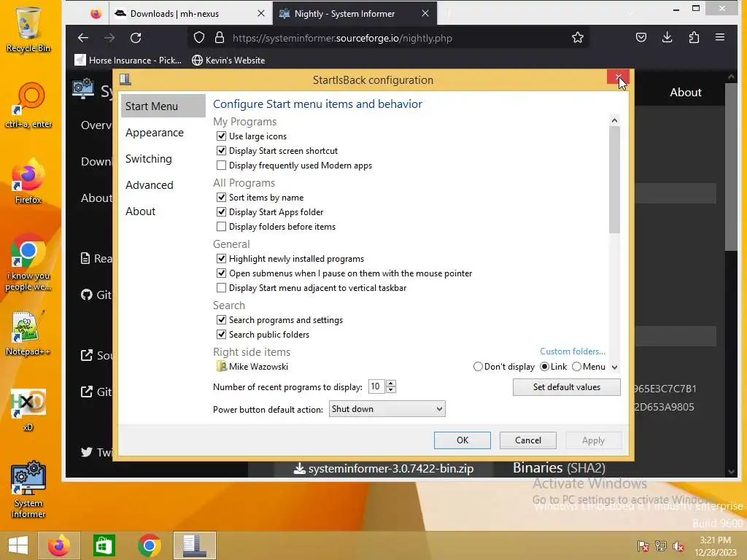Toggle Open submenus on mouse pause
This screenshot has height=560, width=747.
tap(221, 273)
